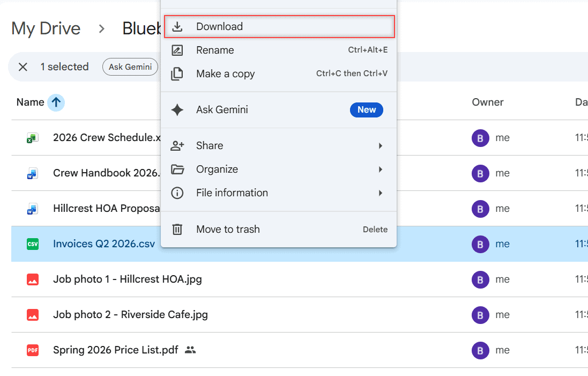Click the breadcrumb chevron separator

pos(101,28)
